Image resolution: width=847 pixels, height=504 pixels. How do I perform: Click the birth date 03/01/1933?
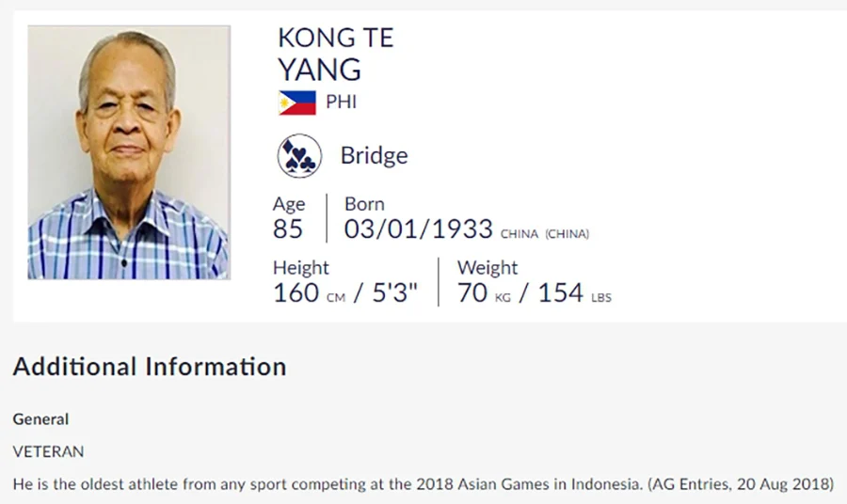click(419, 228)
